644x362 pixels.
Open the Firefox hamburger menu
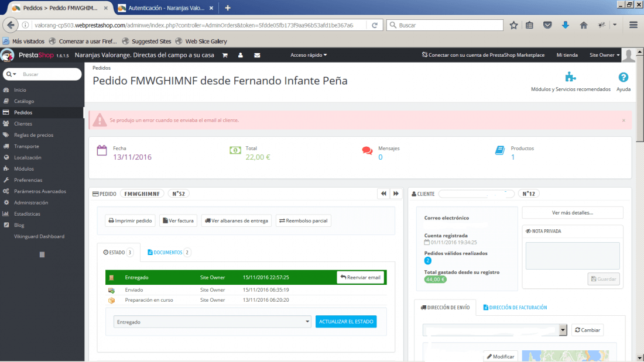[x=633, y=25]
